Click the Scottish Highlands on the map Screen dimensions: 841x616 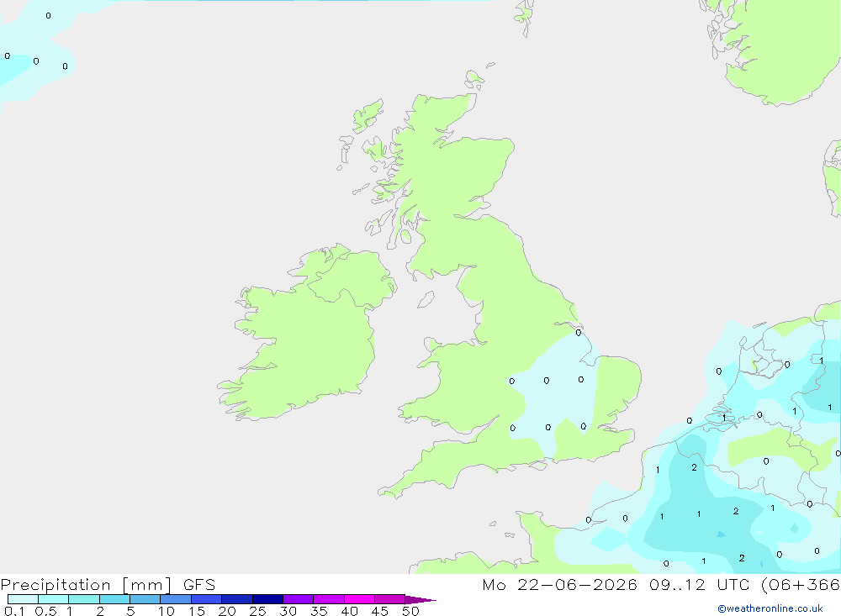tap(445, 161)
